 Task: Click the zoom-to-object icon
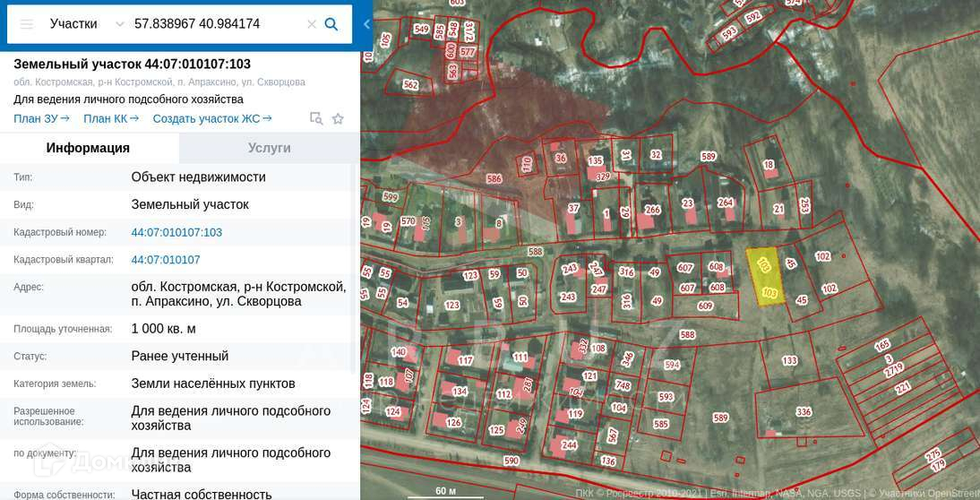(317, 119)
